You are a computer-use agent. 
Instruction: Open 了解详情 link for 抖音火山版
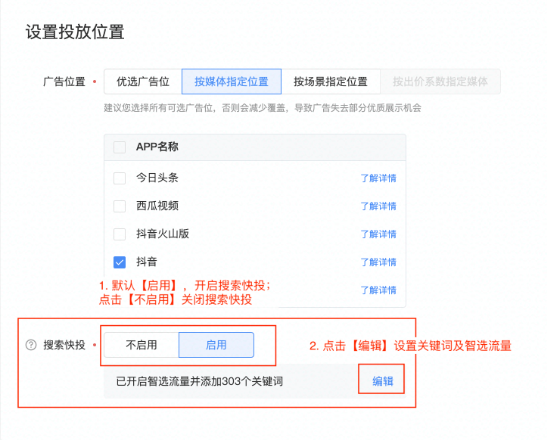[379, 234]
